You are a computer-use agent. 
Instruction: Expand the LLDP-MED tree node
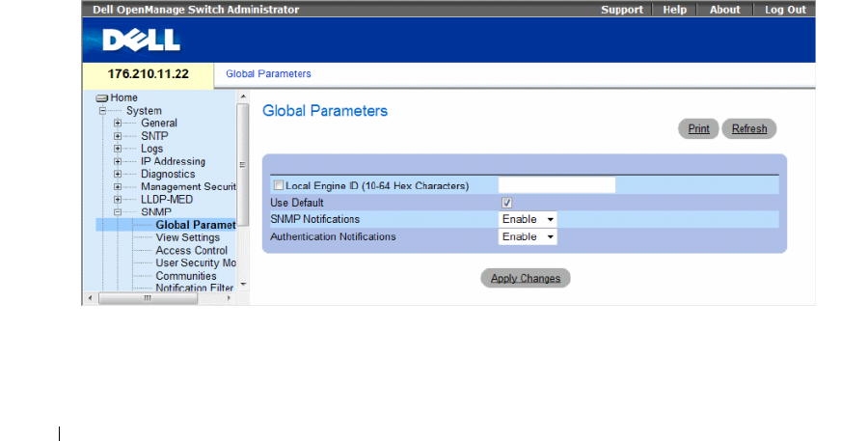tap(118, 200)
